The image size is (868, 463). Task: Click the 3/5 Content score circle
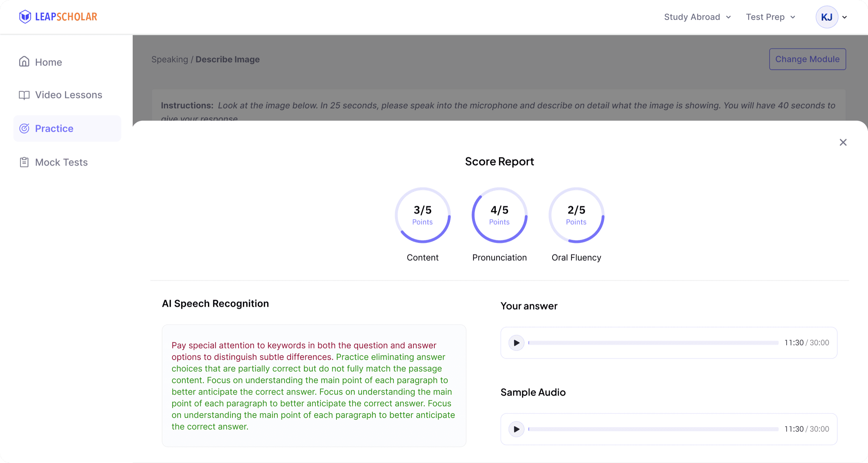tap(422, 215)
